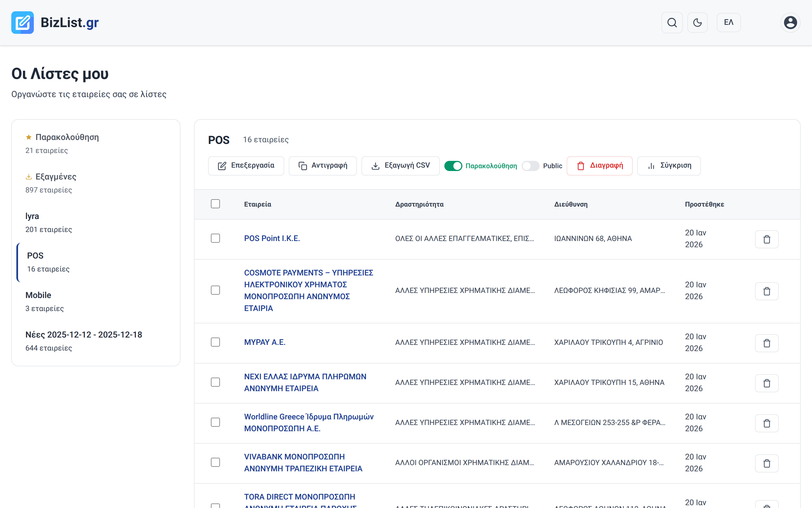The width and height of the screenshot is (812, 508).
Task: Click address ΛΕΩΦΟΡΟΣ ΚΗΦΙΣΙΑΣ 99
Action: [x=609, y=290]
